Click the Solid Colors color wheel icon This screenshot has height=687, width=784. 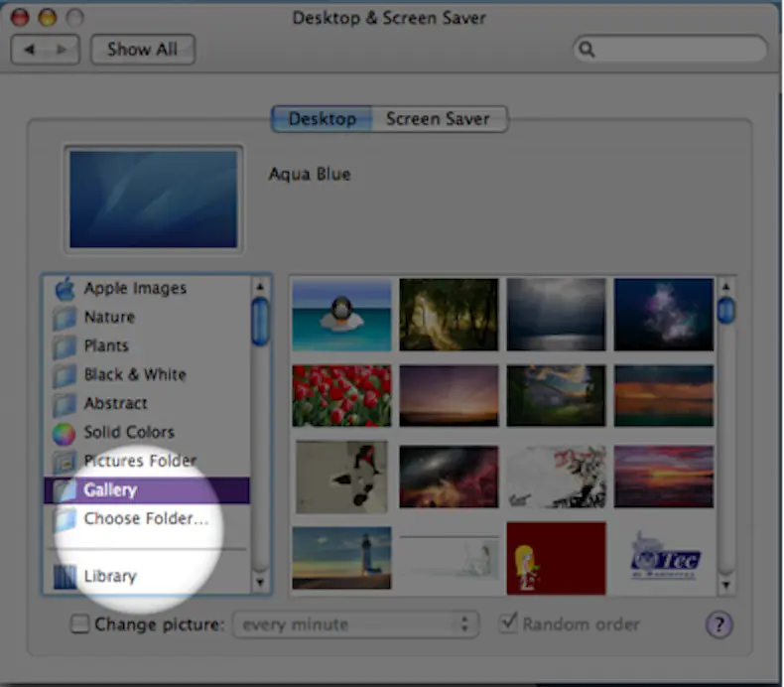tap(64, 433)
